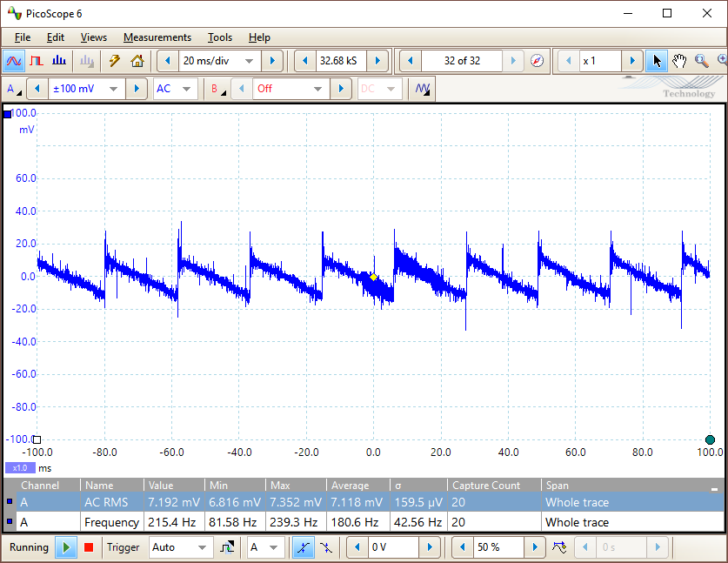Open the Edit menu
The image size is (728, 563).
56,37
